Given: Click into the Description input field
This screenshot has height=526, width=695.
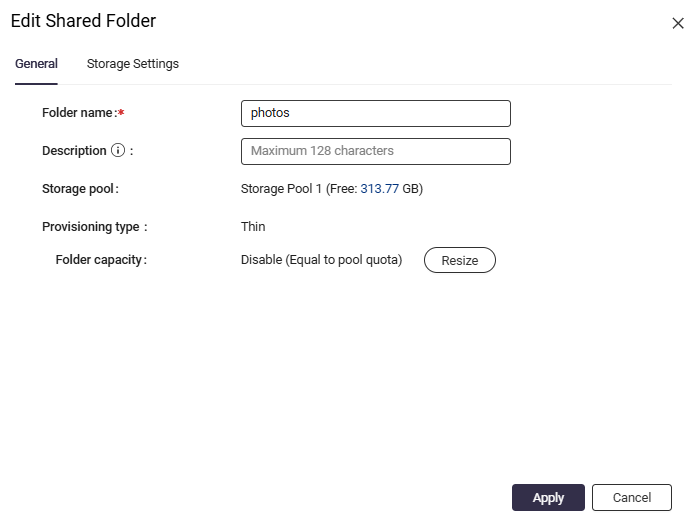Looking at the screenshot, I should pyautogui.click(x=375, y=151).
